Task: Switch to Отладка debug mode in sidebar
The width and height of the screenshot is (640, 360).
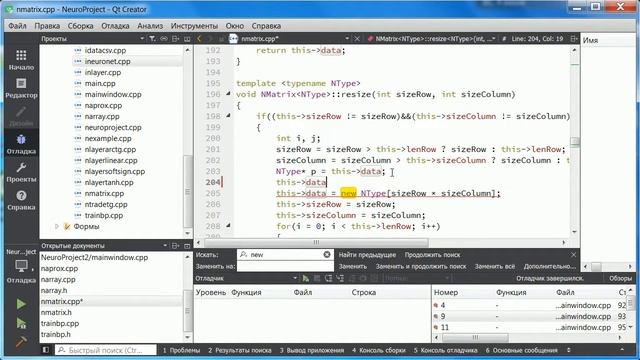Action: click(x=21, y=144)
